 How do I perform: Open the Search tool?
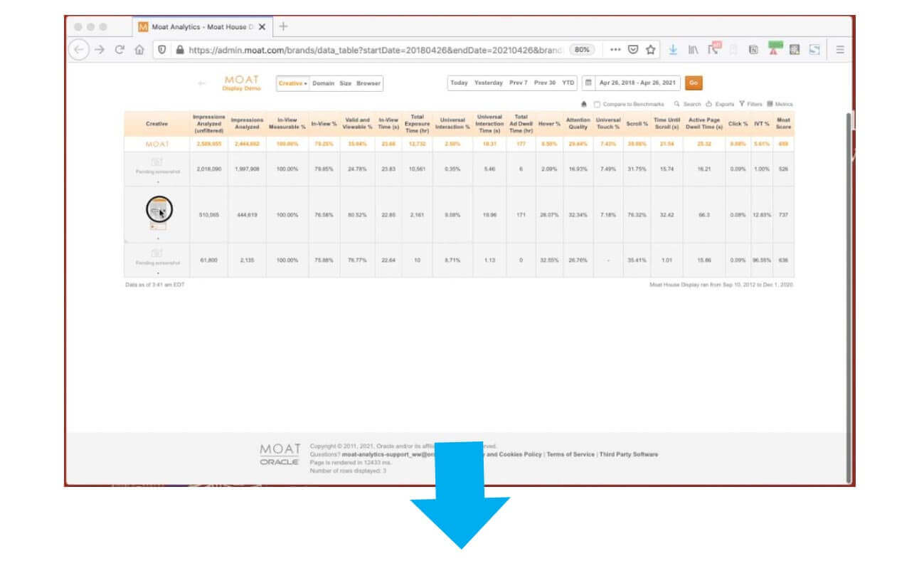click(688, 104)
